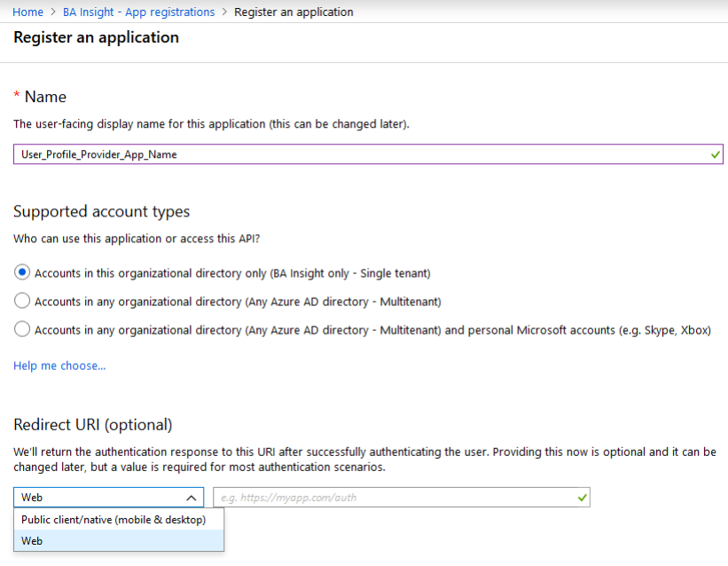
Task: Open BA Insight - App registrations breadcrumb
Action: [138, 12]
